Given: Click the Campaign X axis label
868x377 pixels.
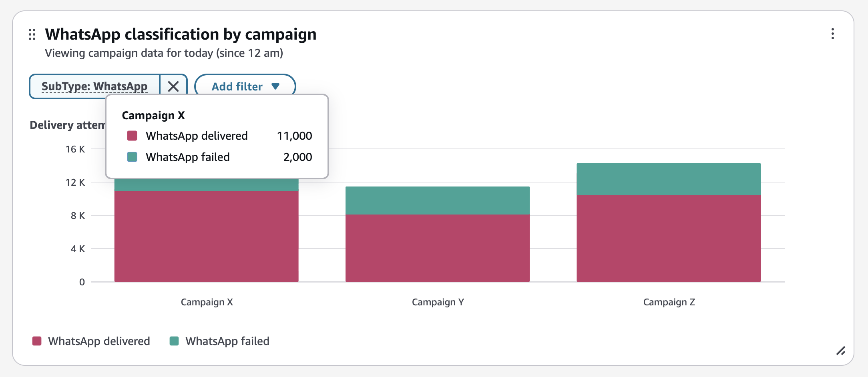Looking at the screenshot, I should pos(207,302).
